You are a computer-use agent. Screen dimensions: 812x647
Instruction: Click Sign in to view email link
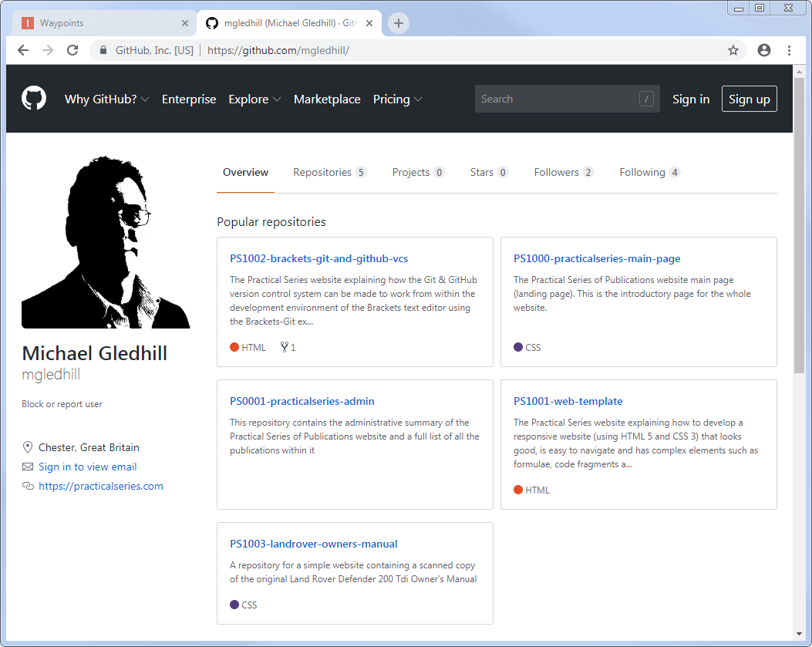(x=87, y=467)
